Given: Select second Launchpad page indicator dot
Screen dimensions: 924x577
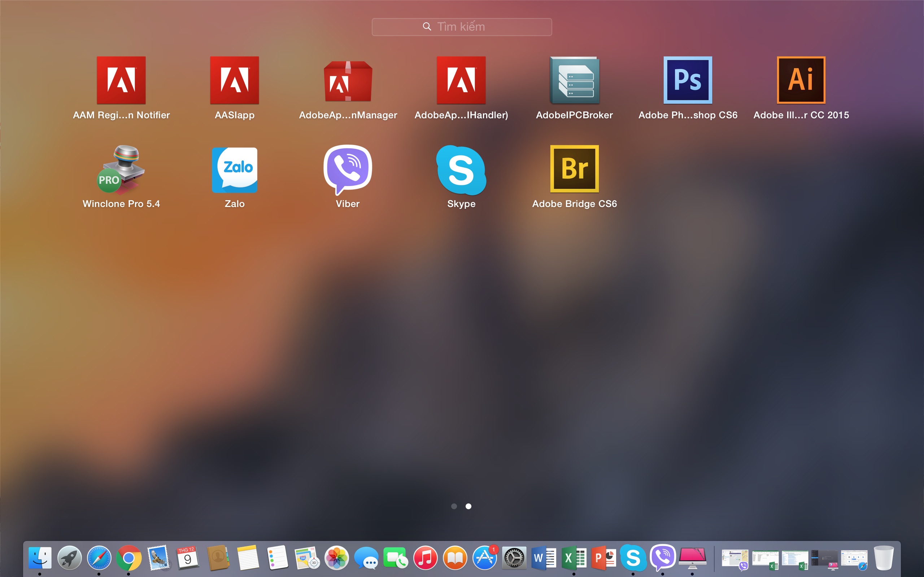Looking at the screenshot, I should (x=468, y=506).
